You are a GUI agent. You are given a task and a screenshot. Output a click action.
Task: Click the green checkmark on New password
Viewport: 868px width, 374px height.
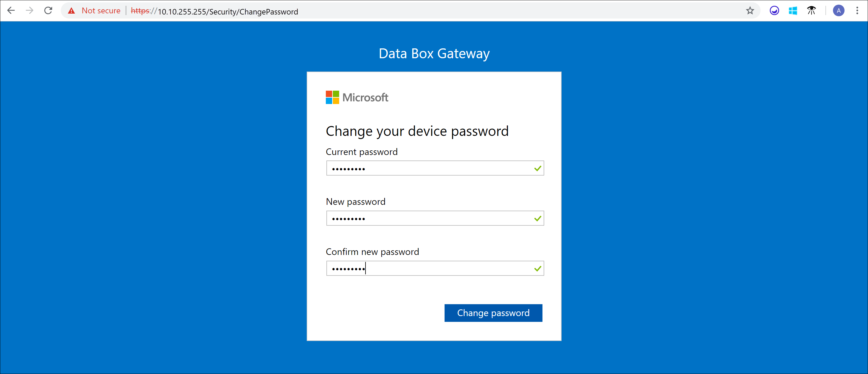click(536, 218)
